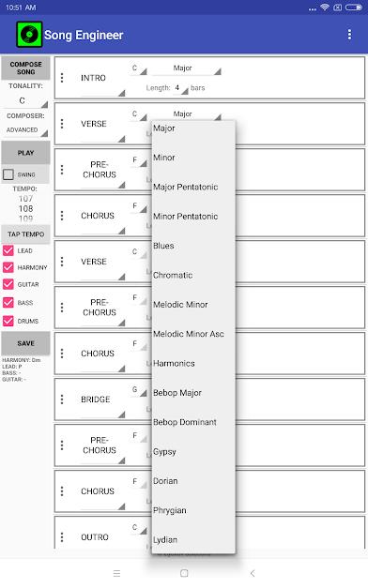Open the COMPOSER Advanced dropdown
Screen dimensions: 368x588
coord(25,130)
